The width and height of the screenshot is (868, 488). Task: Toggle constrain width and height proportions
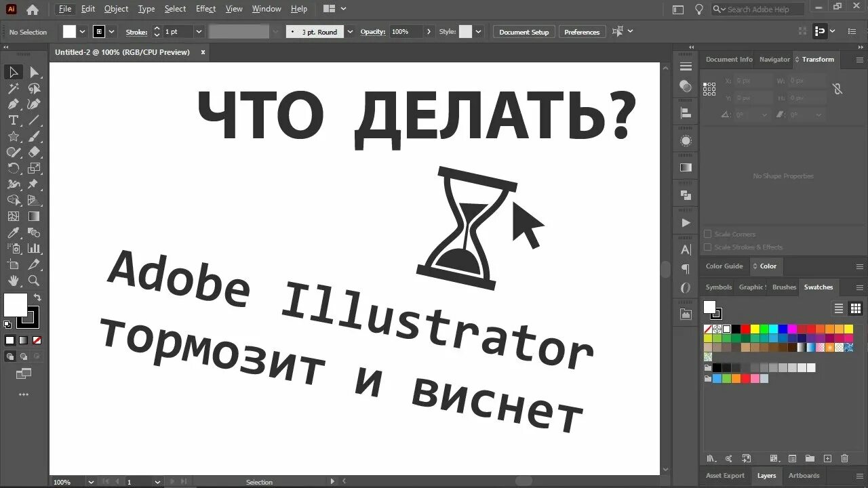[x=837, y=89]
